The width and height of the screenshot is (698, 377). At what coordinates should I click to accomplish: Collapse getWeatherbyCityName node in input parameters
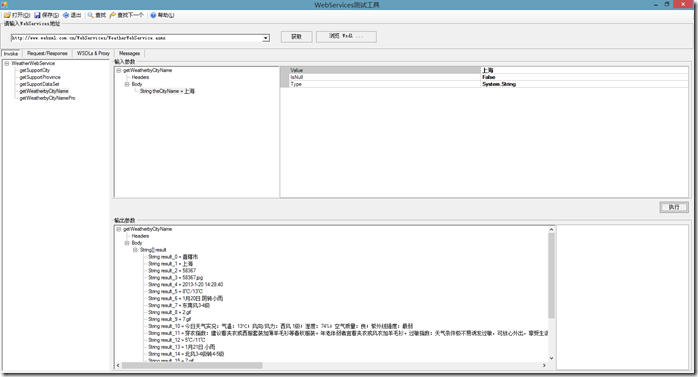[119, 70]
